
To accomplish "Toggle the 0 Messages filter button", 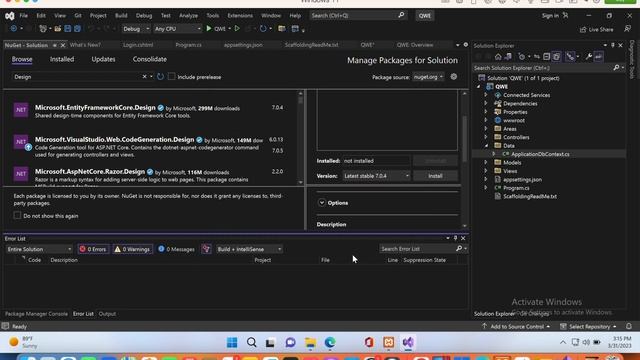I will coord(176,249).
